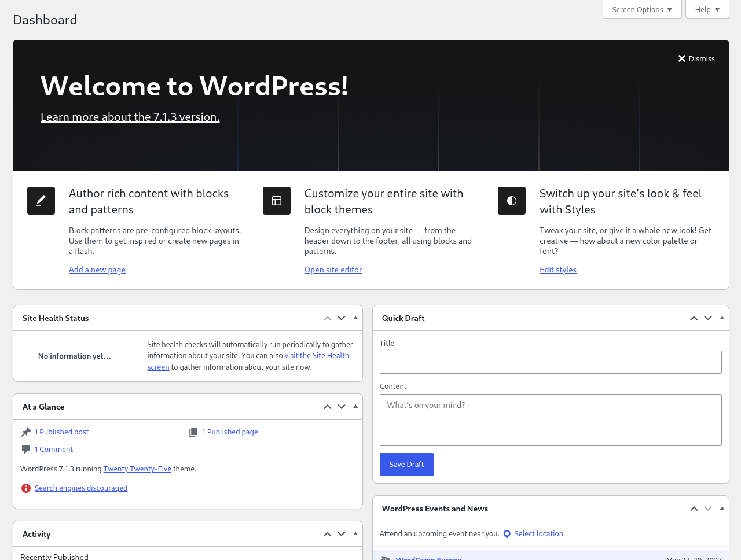Viewport: 741px width, 560px height.
Task: Click the pushpin icon next to Published post
Action: 26,432
